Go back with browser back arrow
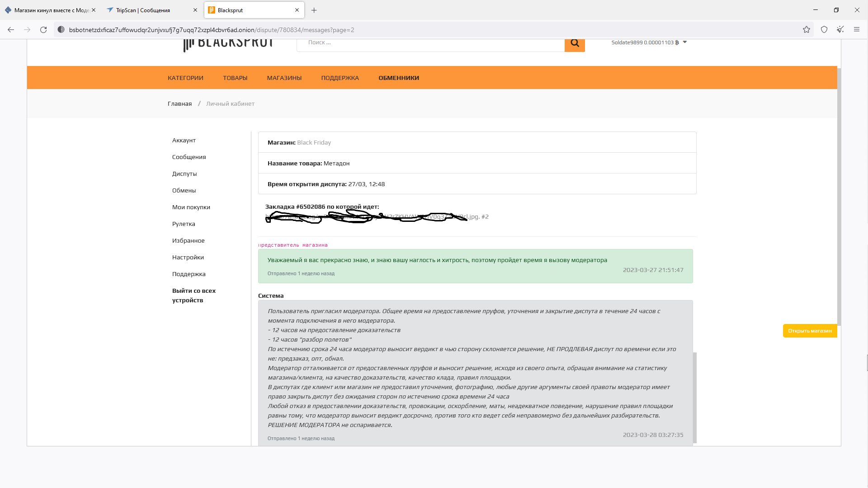 tap(11, 30)
